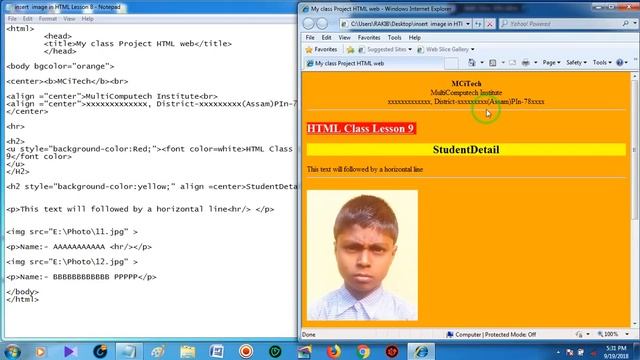Open the search provider dropdown arrow
The image size is (640, 360).
pyautogui.click(x=635, y=24)
